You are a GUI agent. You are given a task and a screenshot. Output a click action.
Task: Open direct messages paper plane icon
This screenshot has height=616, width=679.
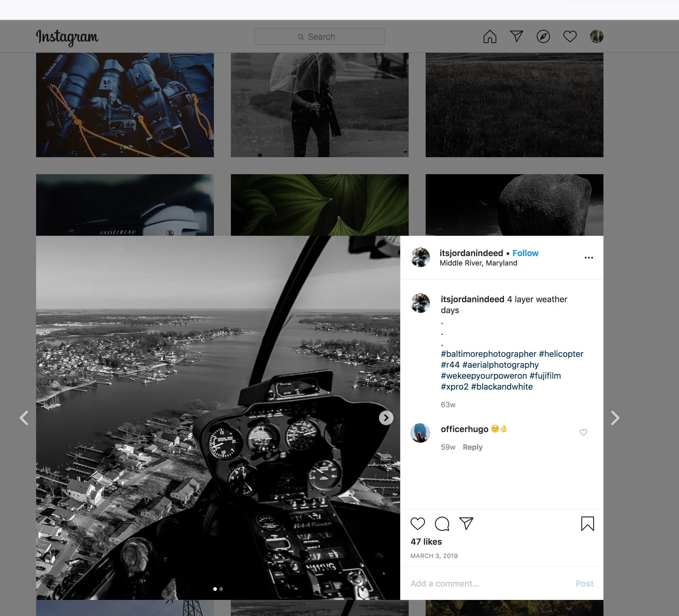tap(516, 36)
